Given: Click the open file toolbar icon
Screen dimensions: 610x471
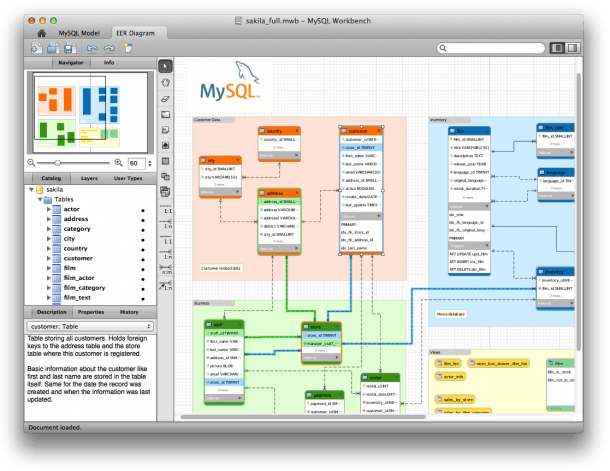Looking at the screenshot, I should pyautogui.click(x=53, y=48).
